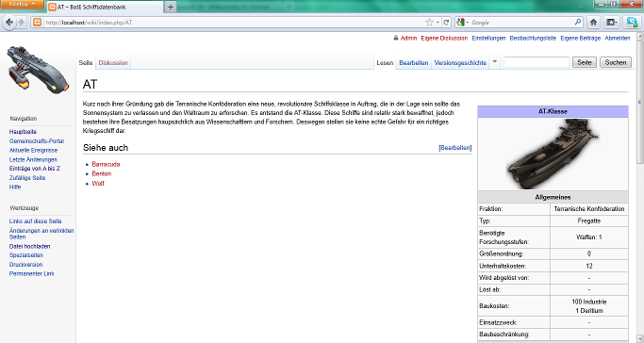Open the Versionsgeschichte tab

tap(460, 63)
